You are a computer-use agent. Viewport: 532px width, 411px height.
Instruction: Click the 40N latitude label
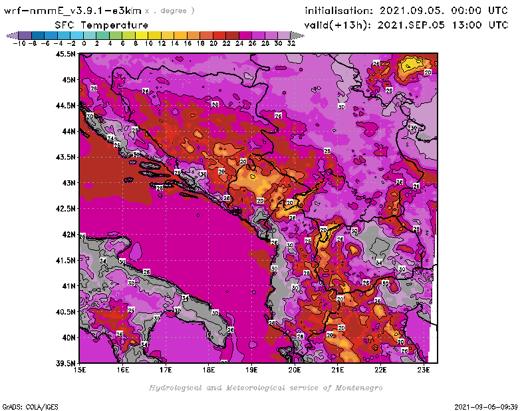coord(68,338)
